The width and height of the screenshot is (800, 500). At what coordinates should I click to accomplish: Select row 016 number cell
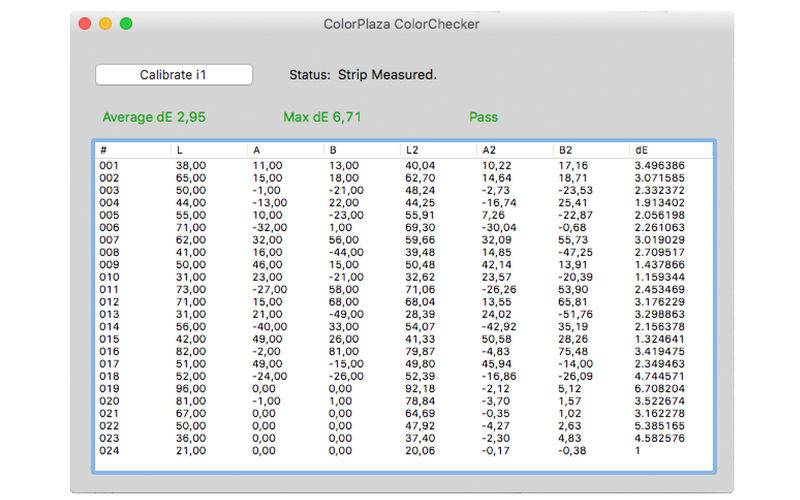[109, 352]
